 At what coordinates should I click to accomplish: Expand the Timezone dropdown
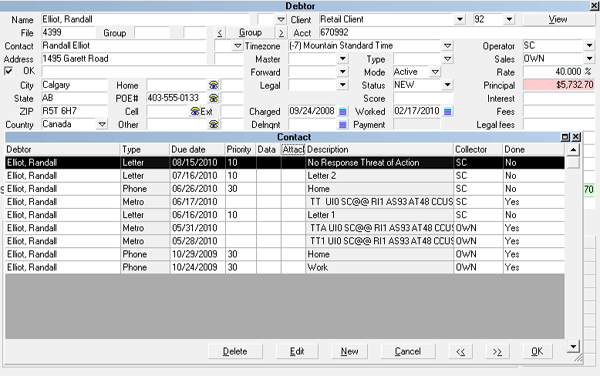coord(447,46)
